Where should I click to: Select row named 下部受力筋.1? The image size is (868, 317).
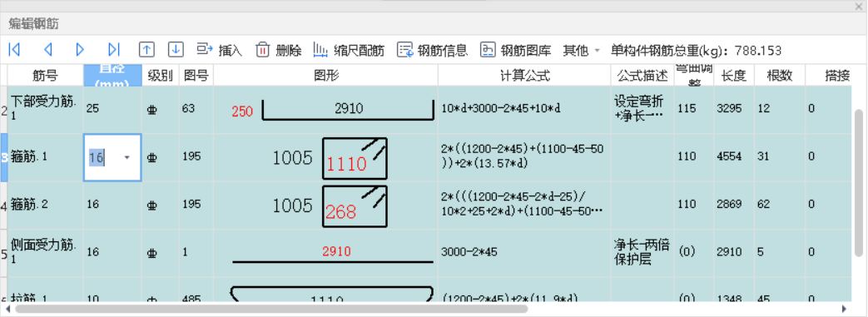click(46, 110)
